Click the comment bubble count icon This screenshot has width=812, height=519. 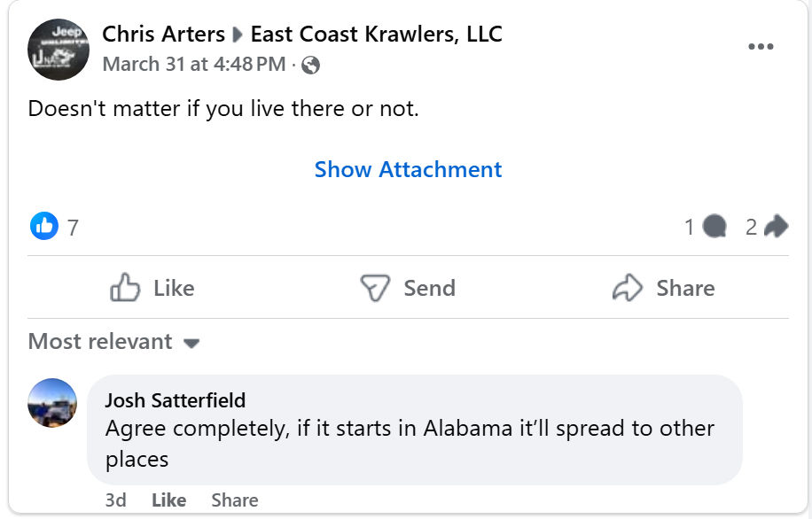714,227
